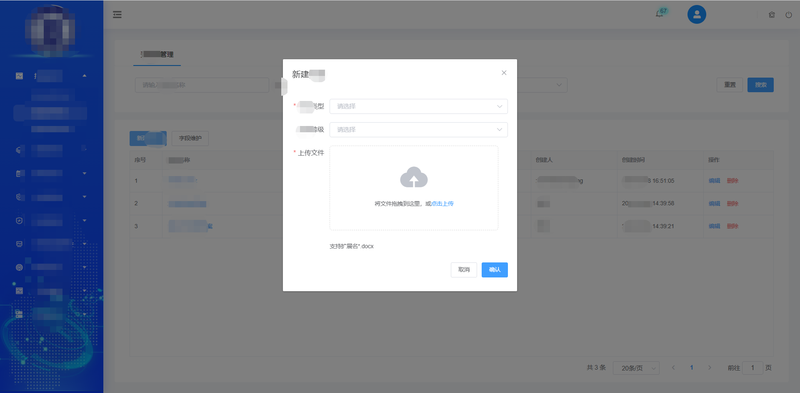Viewport: 800px width, 393px height.
Task: Click the 操作 column header
Action: 714,160
